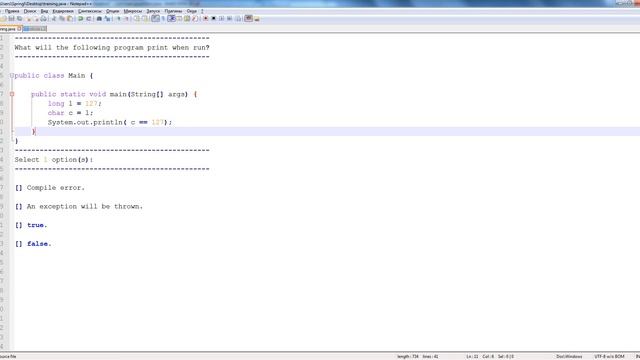Click 'An exception will be thrown.' option

click(79, 207)
